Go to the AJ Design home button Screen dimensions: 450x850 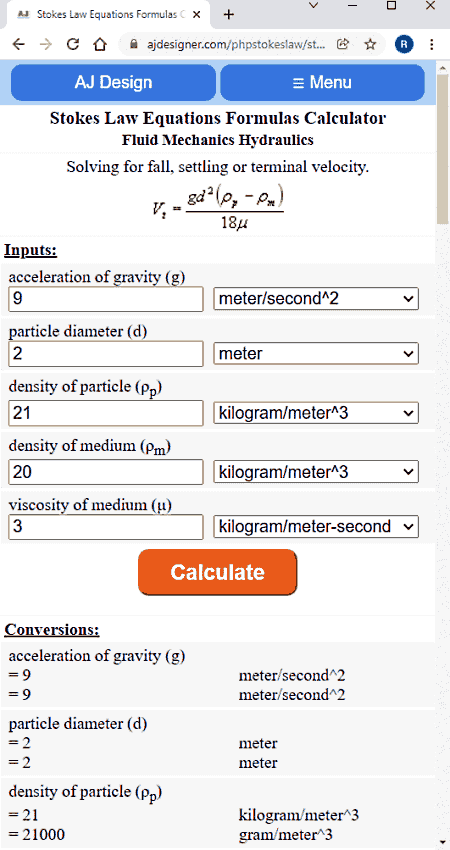113,82
